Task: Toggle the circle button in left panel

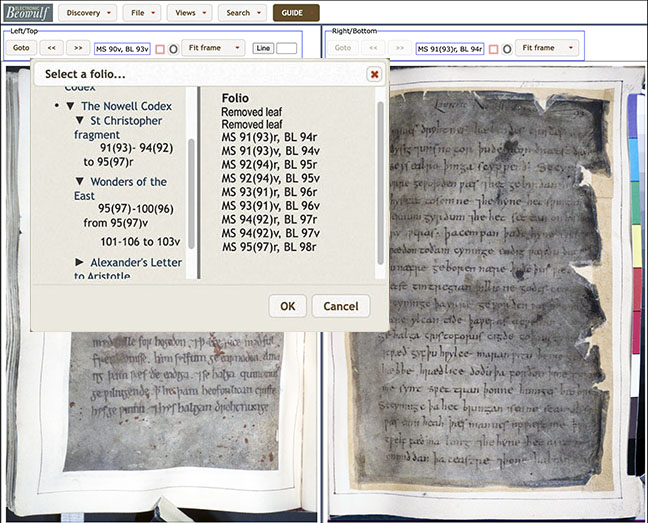Action: click(x=174, y=49)
